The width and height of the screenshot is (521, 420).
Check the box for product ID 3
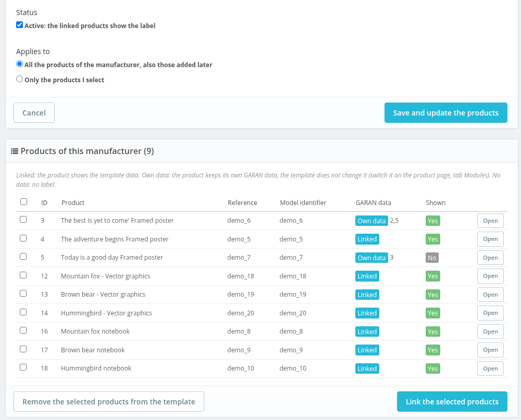click(x=23, y=220)
